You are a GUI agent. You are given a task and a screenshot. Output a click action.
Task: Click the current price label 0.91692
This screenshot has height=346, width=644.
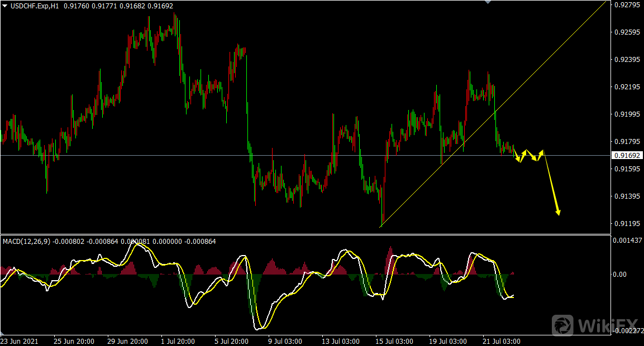[627, 155]
